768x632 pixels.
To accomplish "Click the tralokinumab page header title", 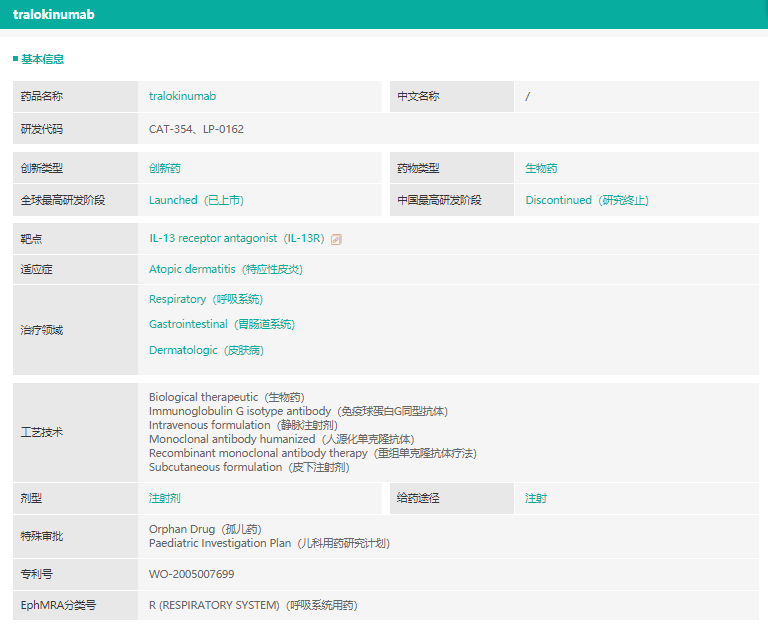I will tap(54, 14).
